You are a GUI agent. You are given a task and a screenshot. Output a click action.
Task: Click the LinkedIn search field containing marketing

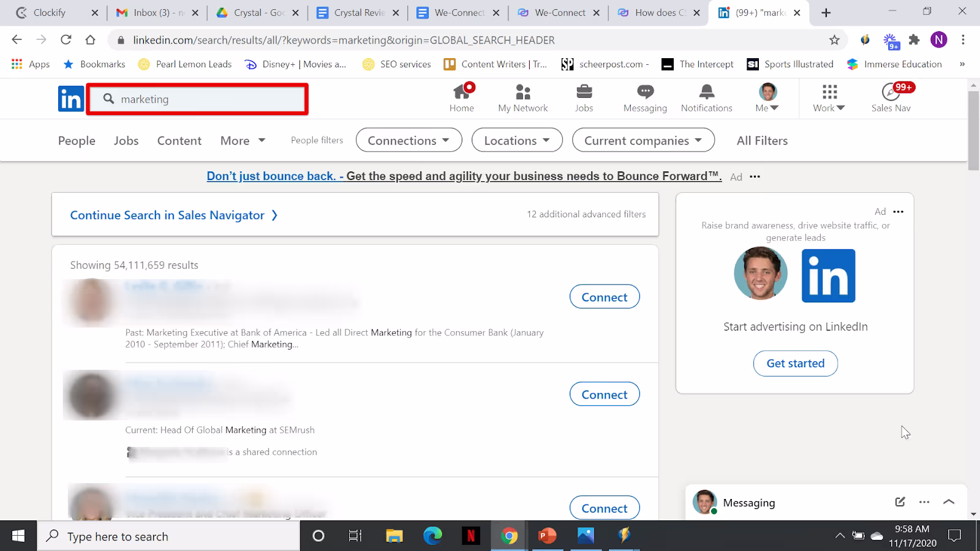[197, 99]
